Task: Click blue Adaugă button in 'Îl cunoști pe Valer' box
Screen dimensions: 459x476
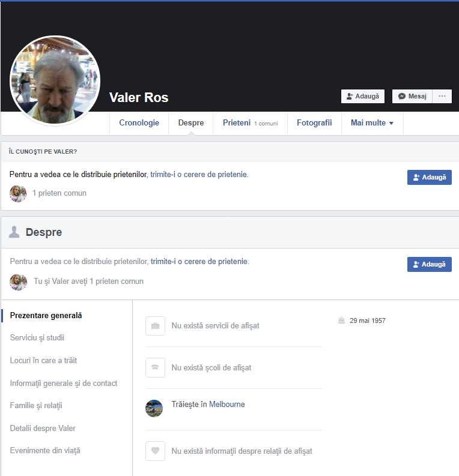Action: (429, 177)
